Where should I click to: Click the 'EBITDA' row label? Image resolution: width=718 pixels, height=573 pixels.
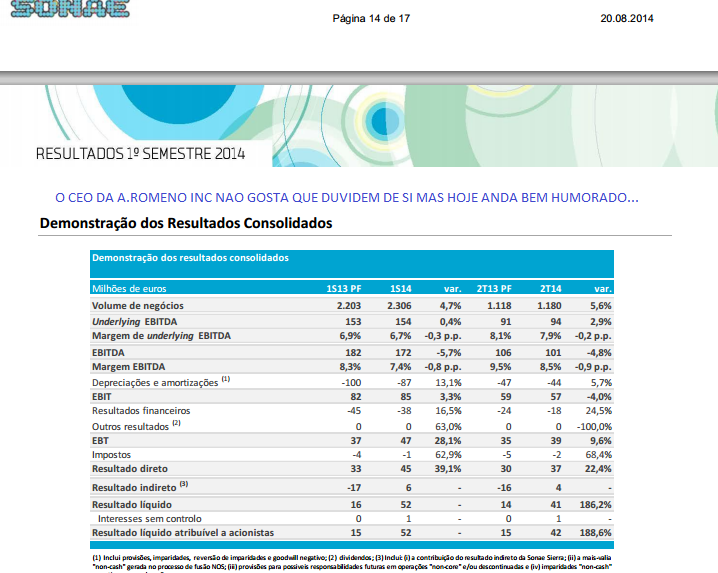click(108, 353)
